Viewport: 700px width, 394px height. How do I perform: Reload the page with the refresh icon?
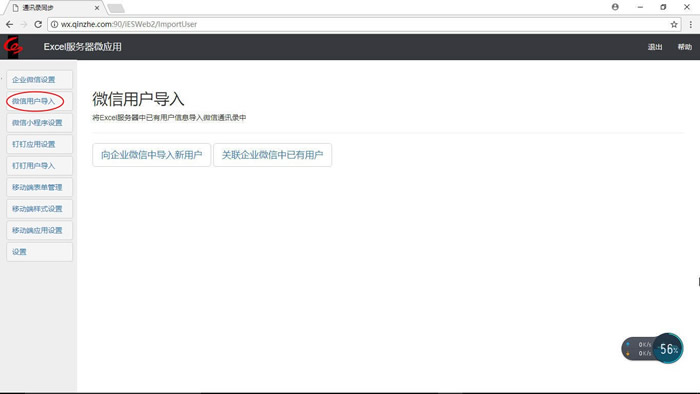tap(38, 25)
